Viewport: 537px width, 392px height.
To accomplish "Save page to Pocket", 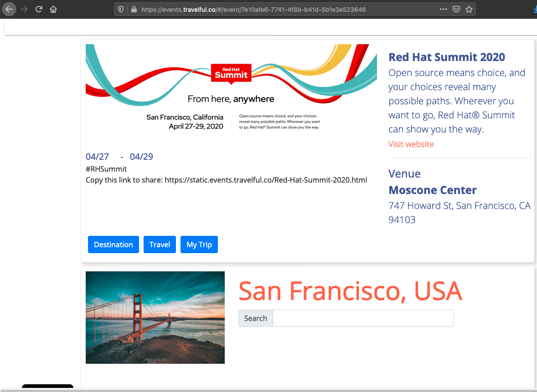I will tap(456, 9).
